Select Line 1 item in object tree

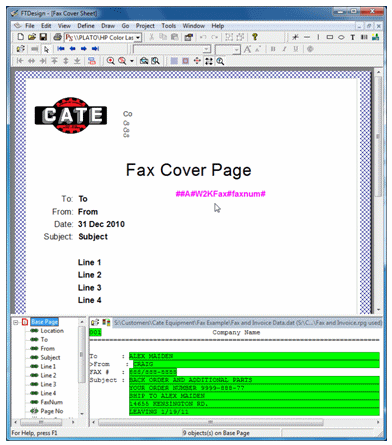48,366
